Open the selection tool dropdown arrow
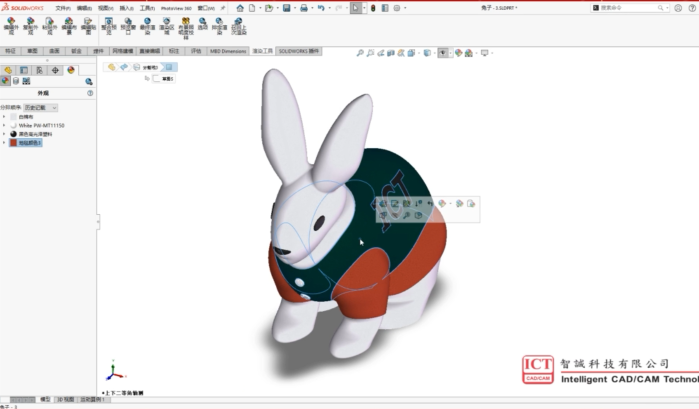Viewport: 699px width, 409px height. 364,8
